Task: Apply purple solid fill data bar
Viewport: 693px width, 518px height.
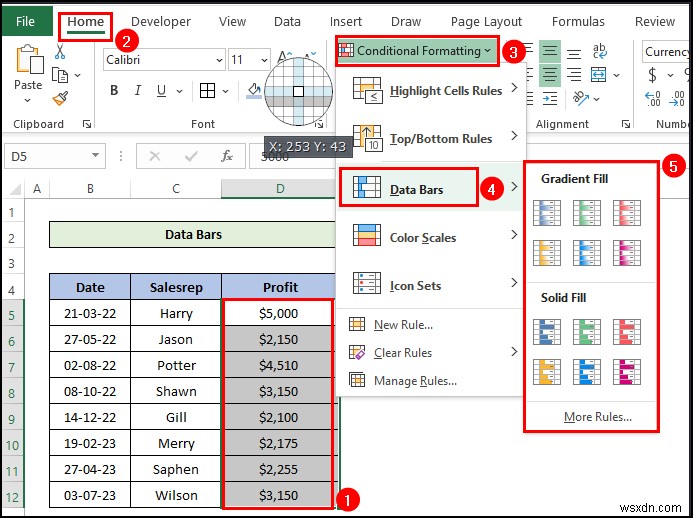Action: click(627, 372)
